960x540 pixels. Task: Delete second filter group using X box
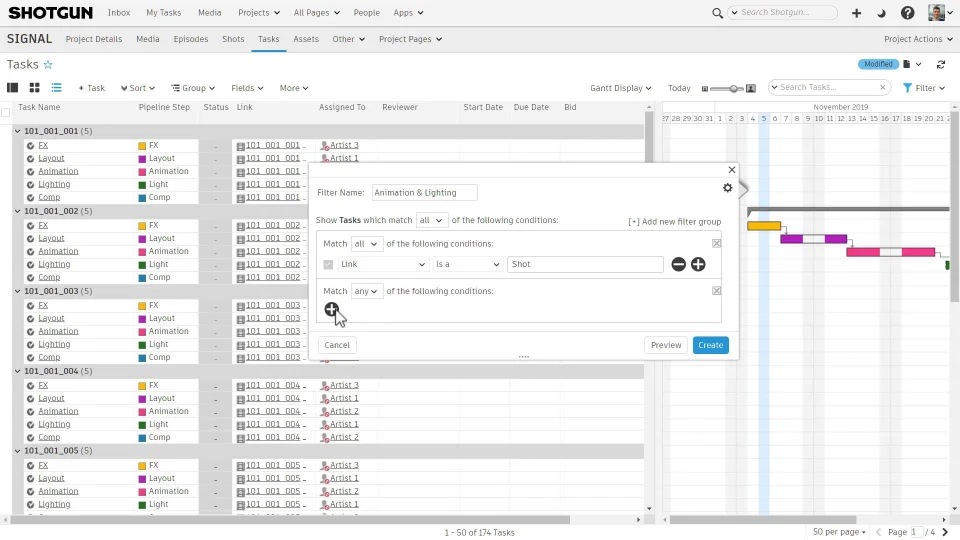(716, 291)
